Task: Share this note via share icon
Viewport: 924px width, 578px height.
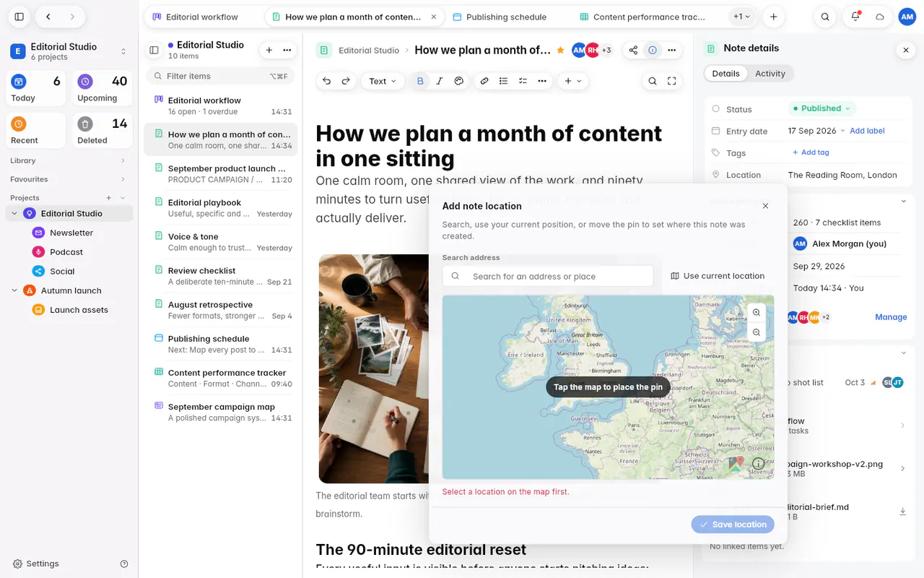Action: (x=633, y=50)
